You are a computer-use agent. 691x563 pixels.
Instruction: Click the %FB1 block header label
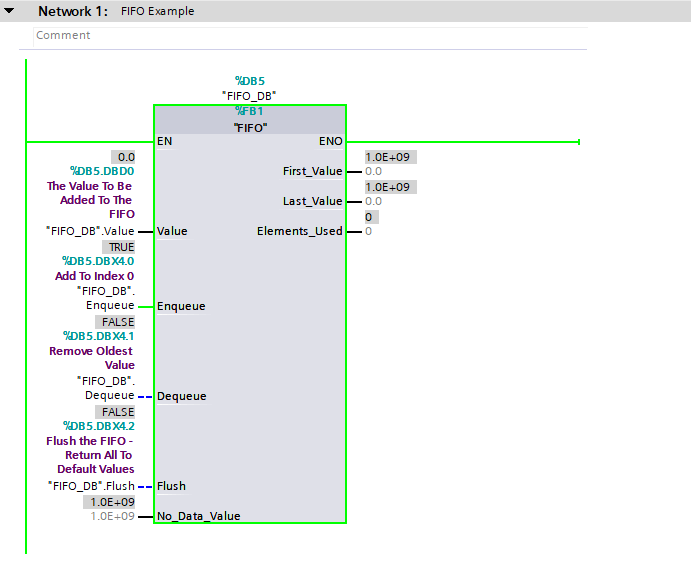tap(249, 111)
